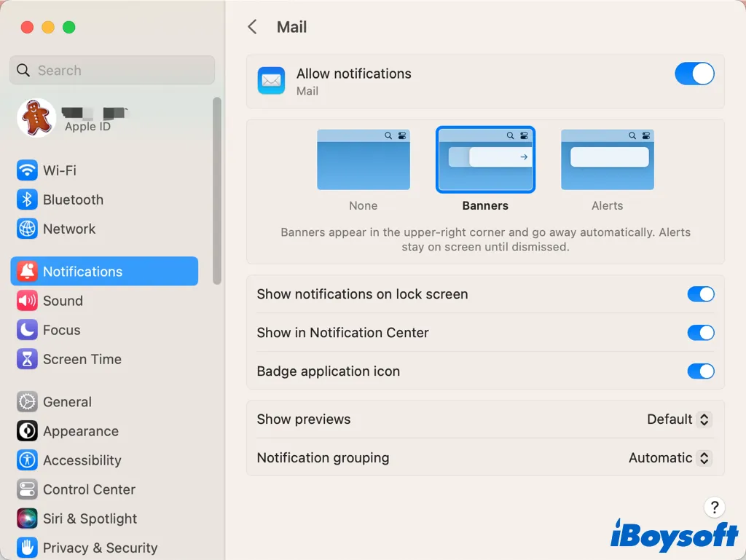Disable Allow notifications for Mail

pos(694,74)
